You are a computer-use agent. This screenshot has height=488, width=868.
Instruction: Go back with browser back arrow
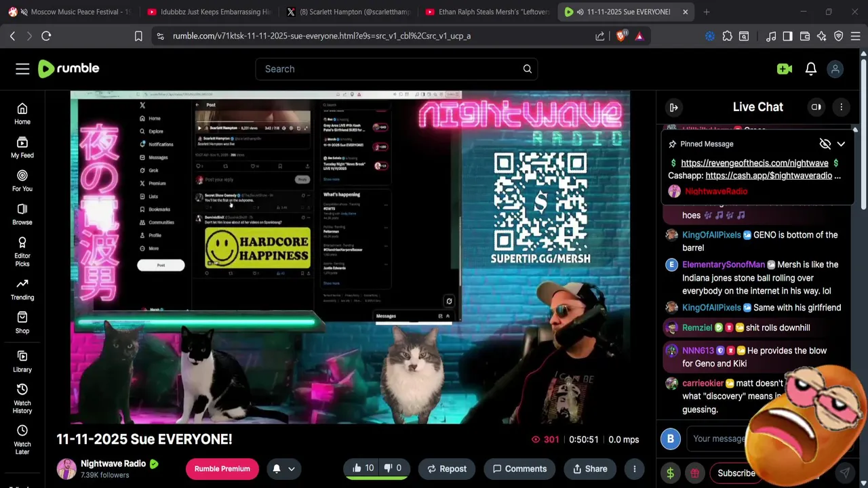pos(12,36)
